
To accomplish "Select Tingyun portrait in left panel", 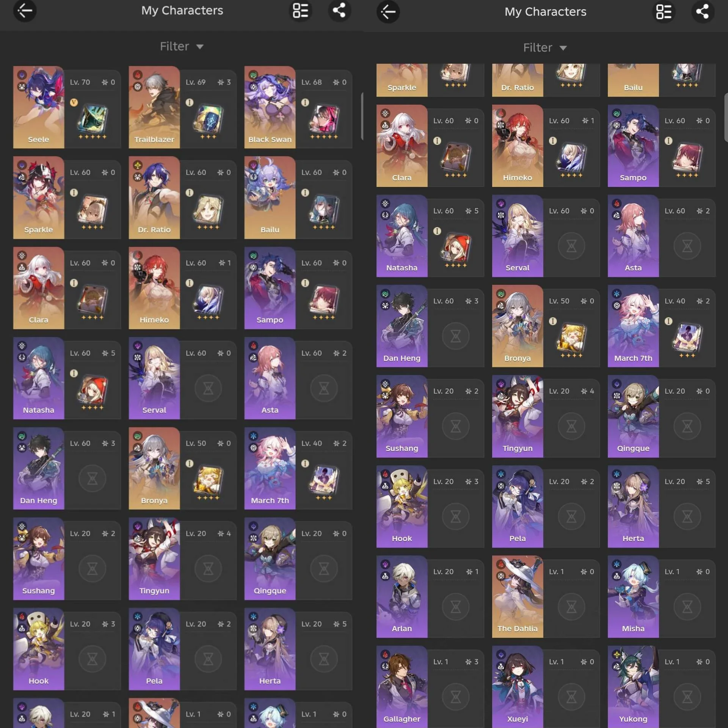I will tap(154, 559).
